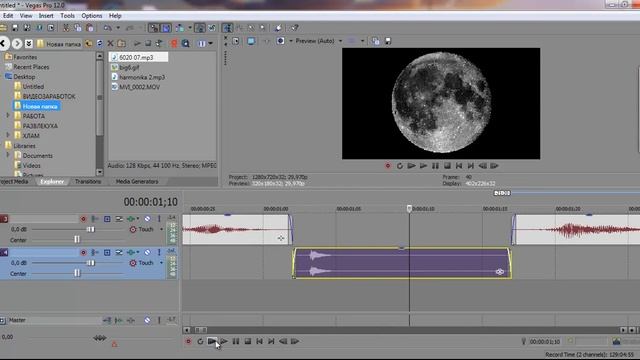Screen dimensions: 640x360
Task: Open Track FX on the first audio track
Action: tap(132, 219)
